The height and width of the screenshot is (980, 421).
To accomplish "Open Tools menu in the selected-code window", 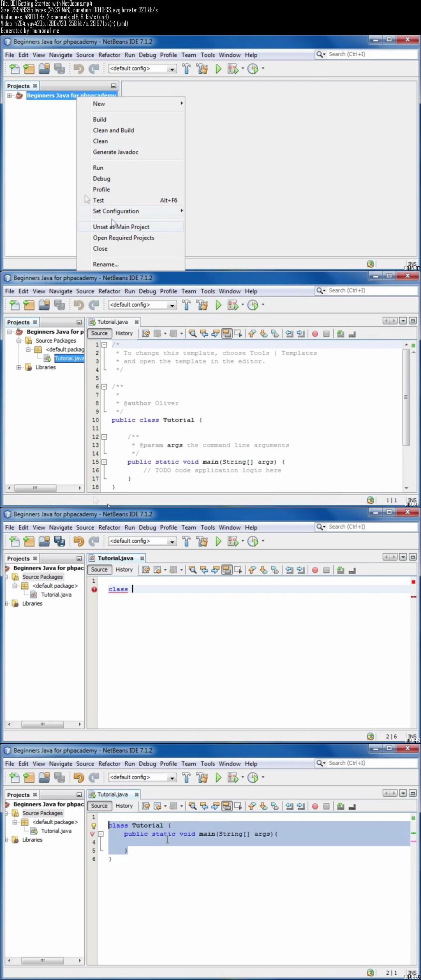I will [208, 764].
